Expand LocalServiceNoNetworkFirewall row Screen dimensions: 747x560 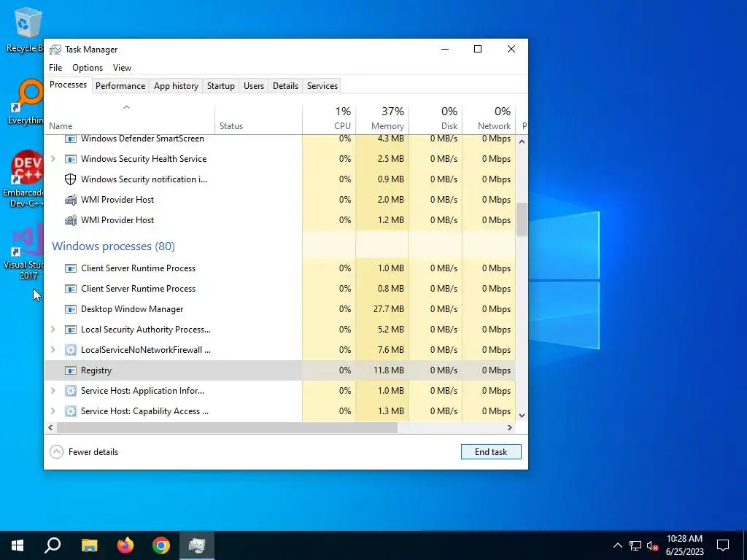click(53, 350)
